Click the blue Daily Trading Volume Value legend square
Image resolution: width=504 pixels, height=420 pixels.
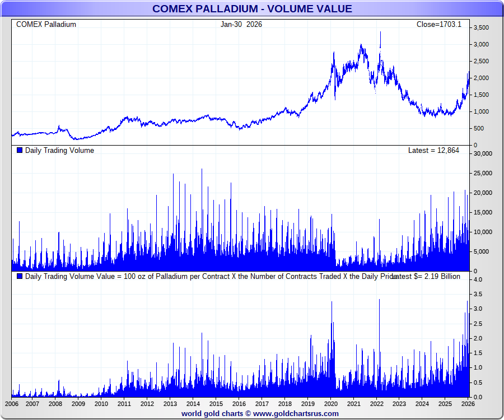tap(20, 276)
